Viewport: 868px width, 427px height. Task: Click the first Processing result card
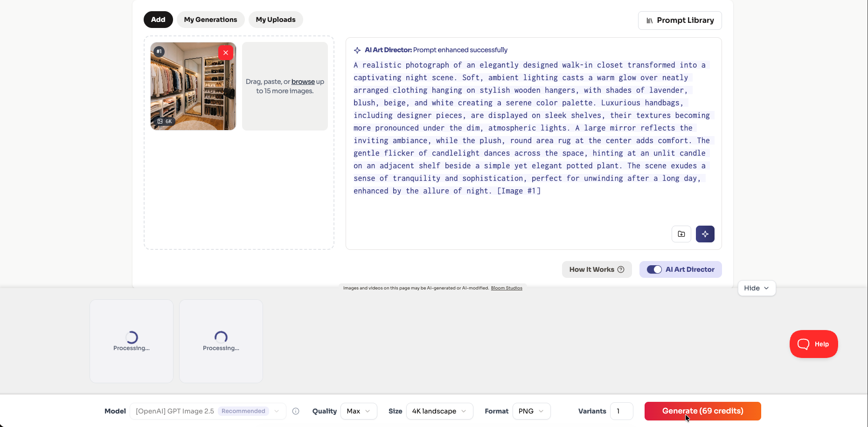tap(132, 341)
